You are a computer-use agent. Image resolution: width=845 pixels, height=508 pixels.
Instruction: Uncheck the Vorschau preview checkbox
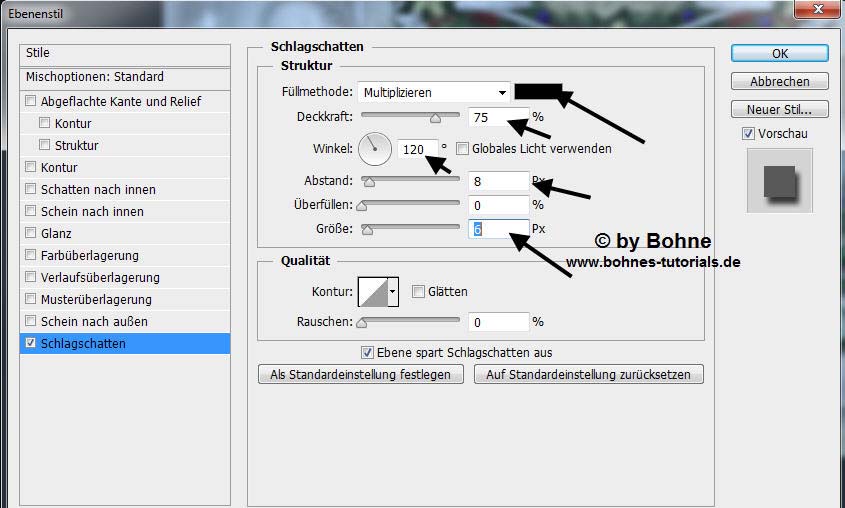coord(748,134)
